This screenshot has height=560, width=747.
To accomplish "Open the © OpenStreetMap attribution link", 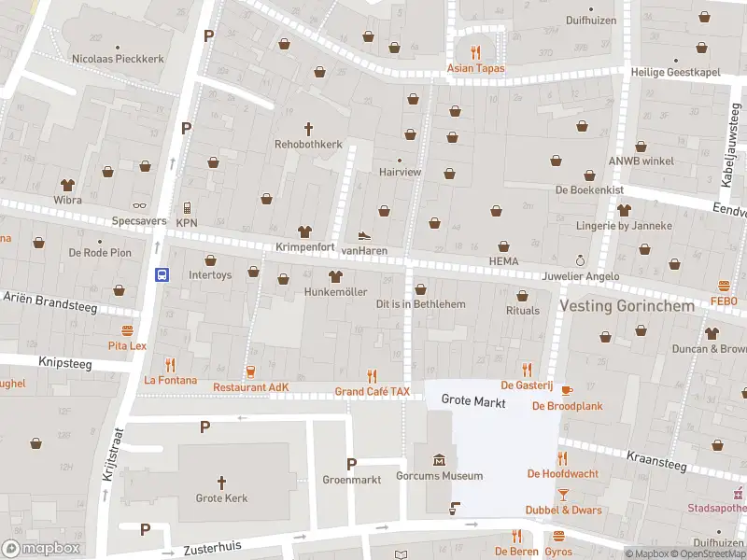I will 705,554.
